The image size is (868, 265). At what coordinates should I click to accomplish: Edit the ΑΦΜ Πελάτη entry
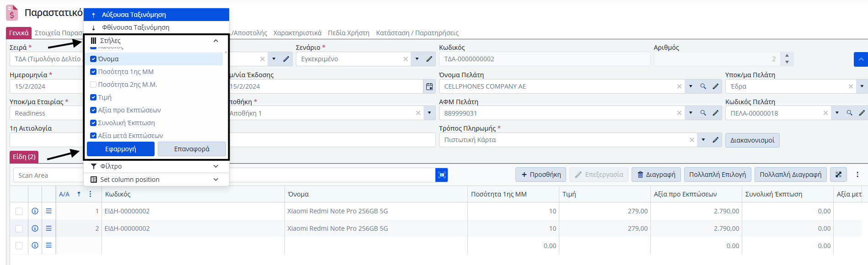pyautogui.click(x=715, y=113)
